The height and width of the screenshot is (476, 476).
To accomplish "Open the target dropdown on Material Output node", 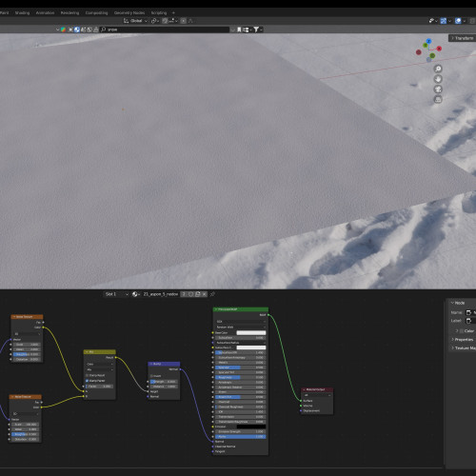I will click(x=317, y=395).
